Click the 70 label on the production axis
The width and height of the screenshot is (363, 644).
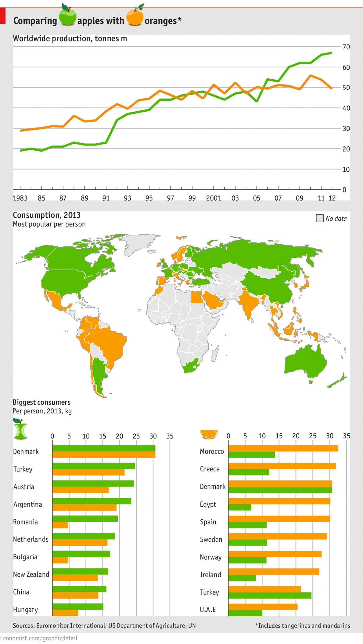pyautogui.click(x=346, y=47)
